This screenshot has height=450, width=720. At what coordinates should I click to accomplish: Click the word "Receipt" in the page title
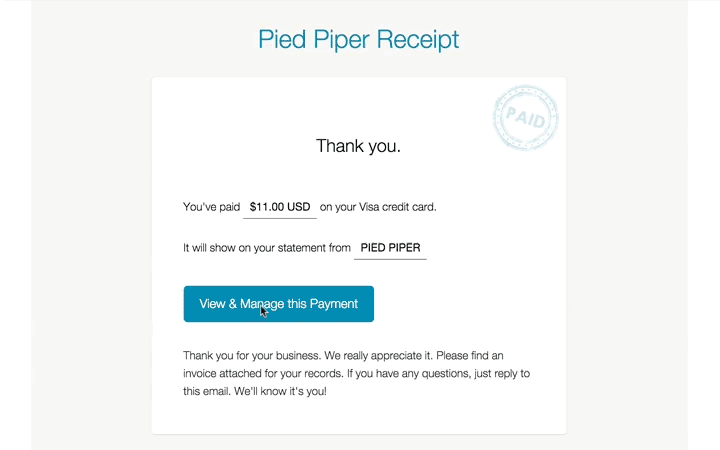tap(418, 40)
